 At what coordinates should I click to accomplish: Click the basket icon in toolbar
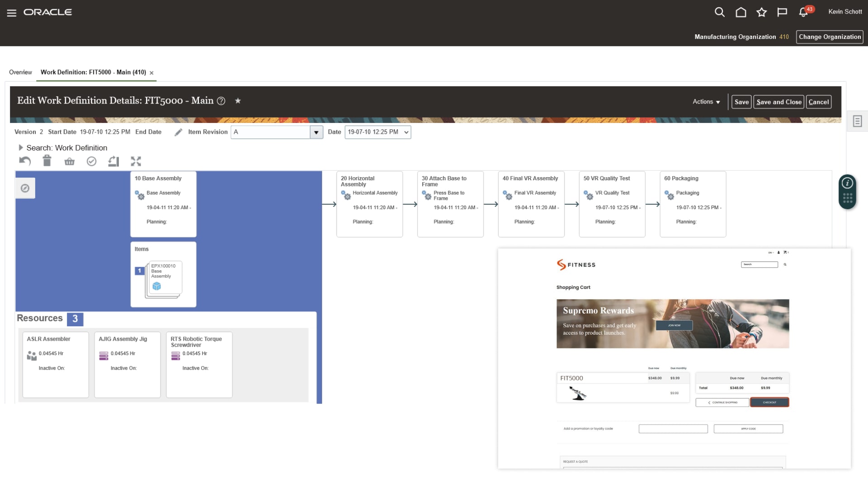coord(69,161)
